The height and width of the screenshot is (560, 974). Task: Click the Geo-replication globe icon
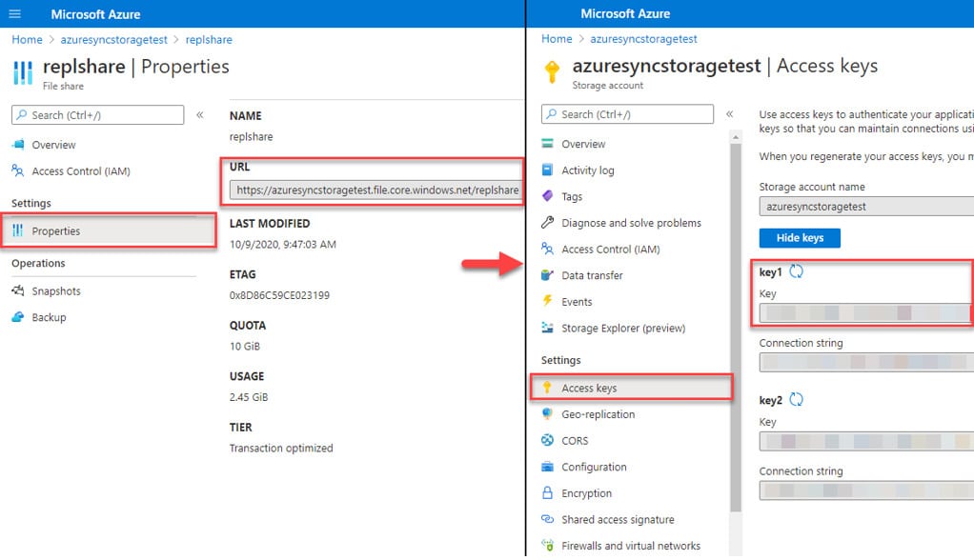(547, 413)
